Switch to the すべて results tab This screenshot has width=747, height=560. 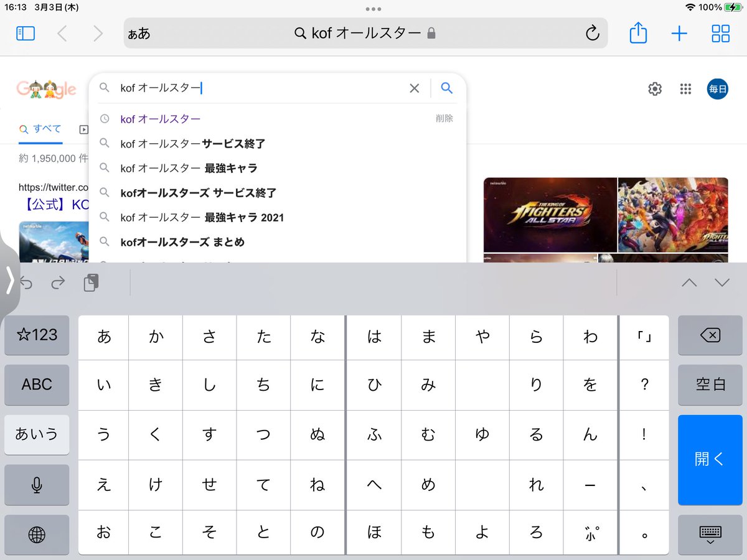(x=40, y=129)
